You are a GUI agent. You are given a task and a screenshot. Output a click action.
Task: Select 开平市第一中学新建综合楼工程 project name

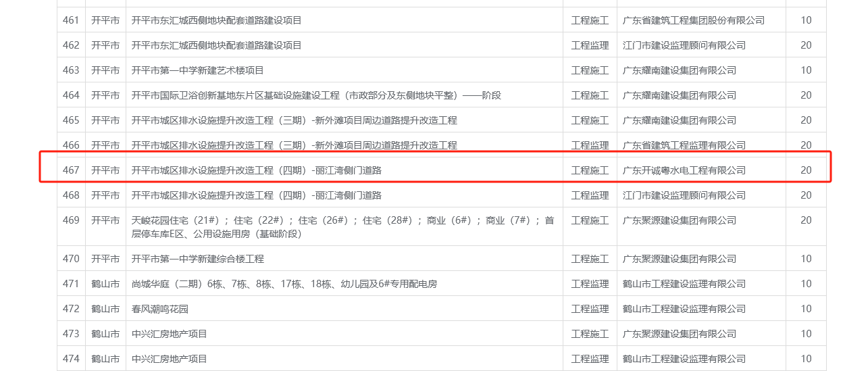pyautogui.click(x=197, y=259)
